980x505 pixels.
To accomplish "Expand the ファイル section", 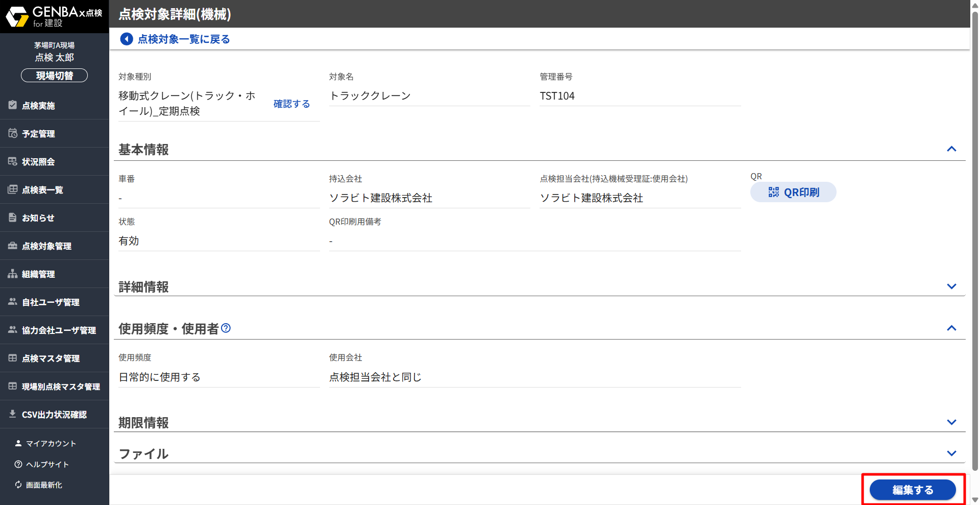I will pos(951,453).
